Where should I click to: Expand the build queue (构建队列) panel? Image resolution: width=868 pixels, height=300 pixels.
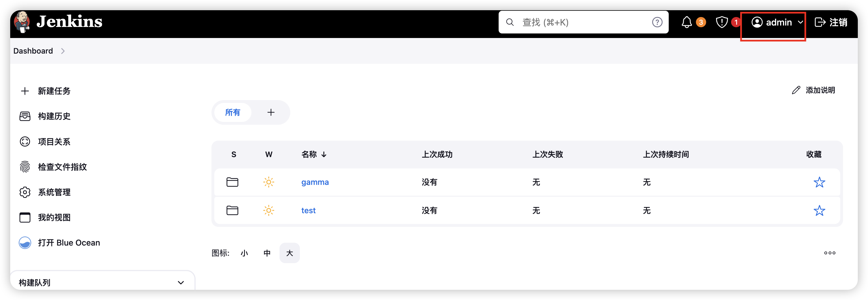[181, 282]
